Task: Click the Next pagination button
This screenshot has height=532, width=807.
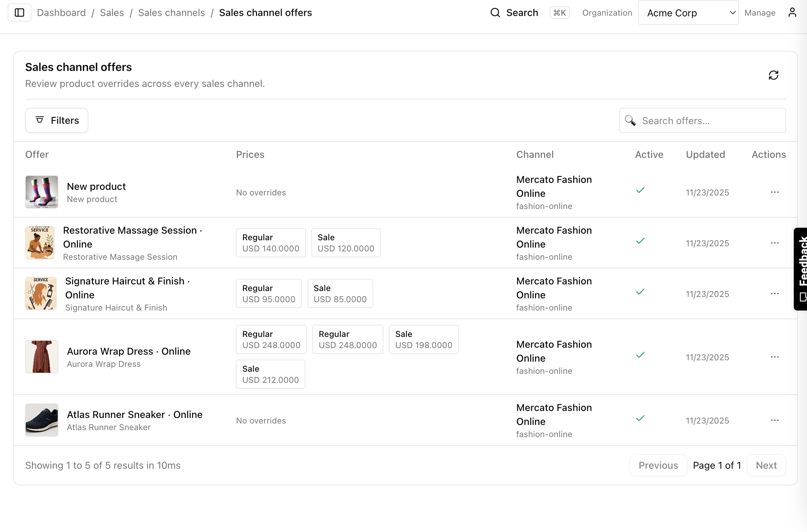Action: (x=766, y=465)
